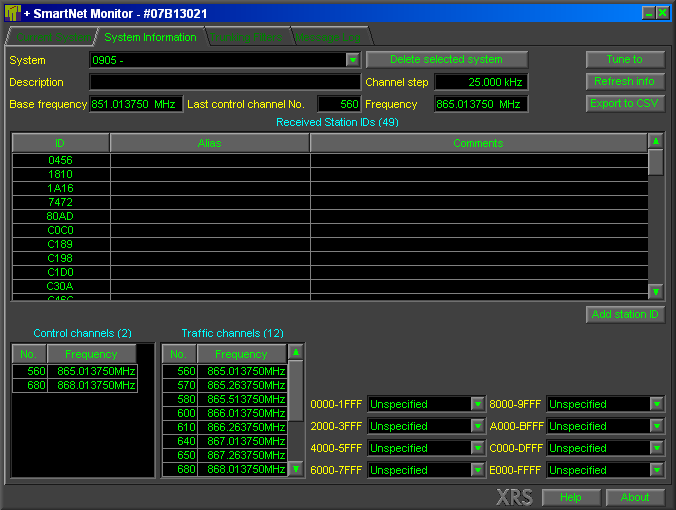Click the SmartNet Monitor title bar icon
This screenshot has height=510, width=676.
pos(13,12)
